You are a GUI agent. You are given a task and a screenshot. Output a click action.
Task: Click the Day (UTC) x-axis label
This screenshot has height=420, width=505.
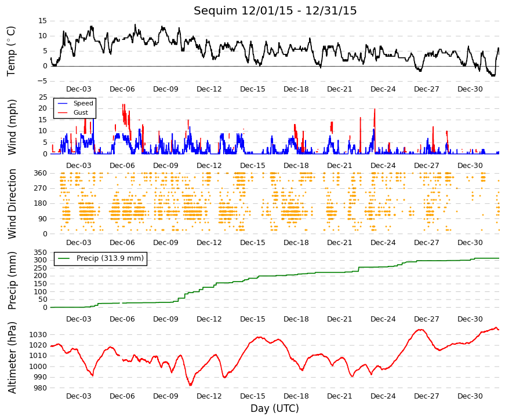point(275,408)
